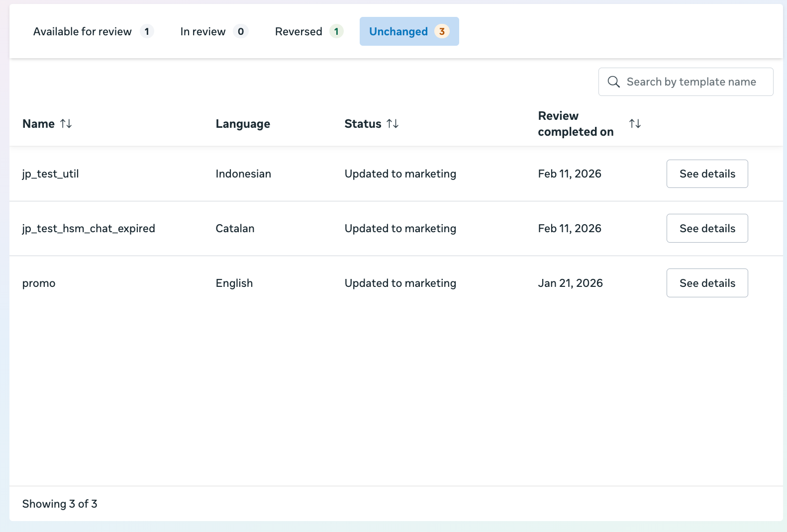Click the 0 count badge beside In review

tap(241, 31)
